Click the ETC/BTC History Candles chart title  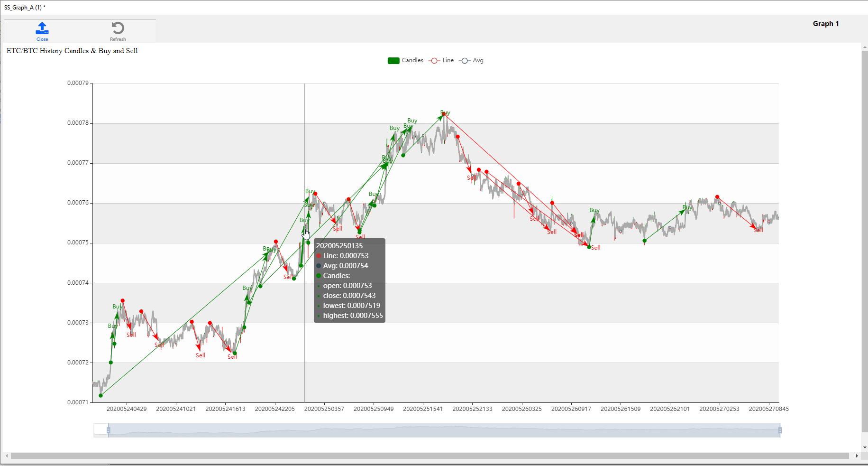click(x=72, y=51)
